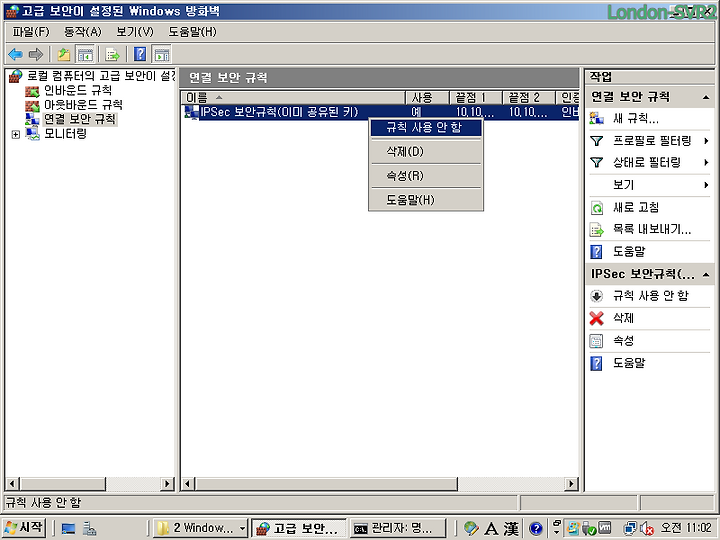Viewport: 720px width, 540px height.
Task: Click the quick launch desktop icon
Action: point(68,529)
